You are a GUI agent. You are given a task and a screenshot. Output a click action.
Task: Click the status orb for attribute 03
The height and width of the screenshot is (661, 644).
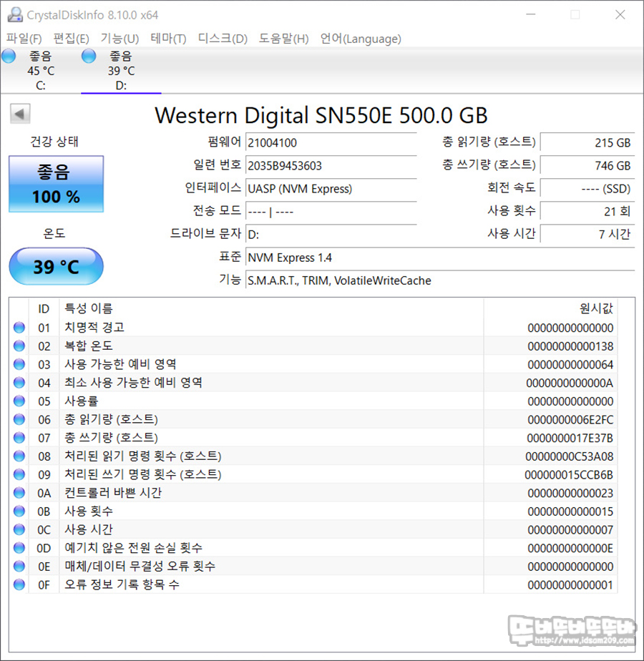[19, 364]
